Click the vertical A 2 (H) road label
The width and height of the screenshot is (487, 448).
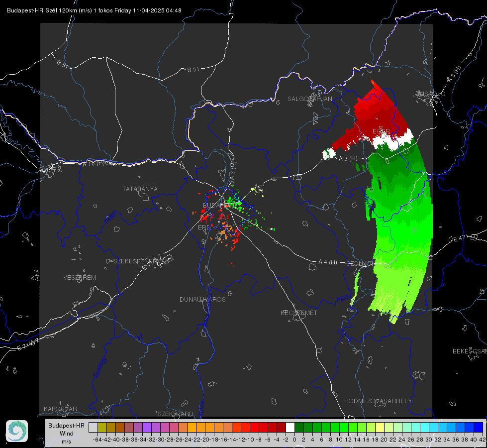233,171
